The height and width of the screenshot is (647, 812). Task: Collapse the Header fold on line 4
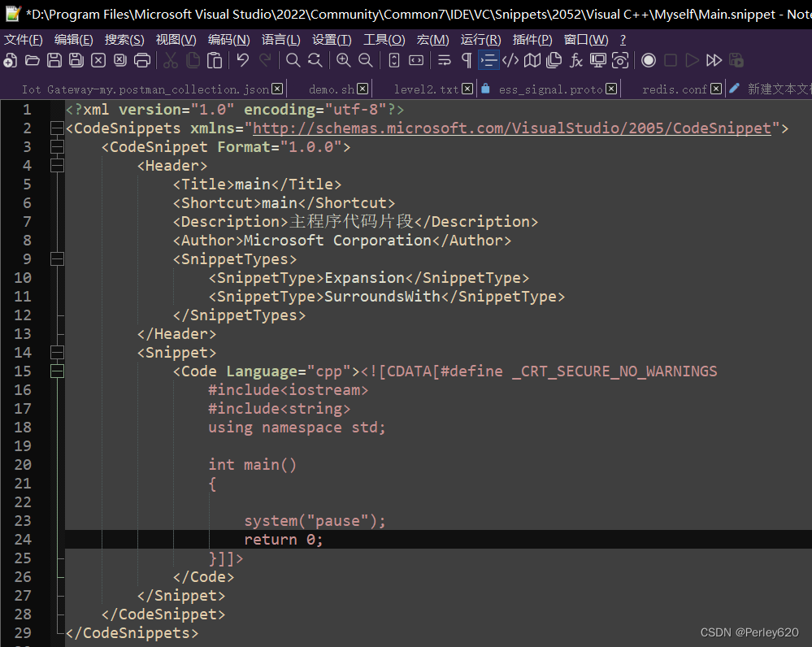(x=57, y=165)
